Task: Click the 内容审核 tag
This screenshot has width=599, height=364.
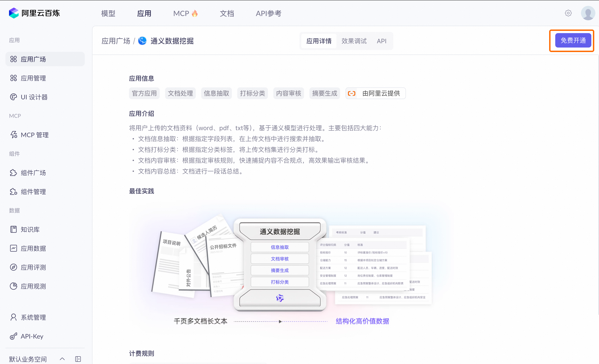Action: (x=288, y=93)
